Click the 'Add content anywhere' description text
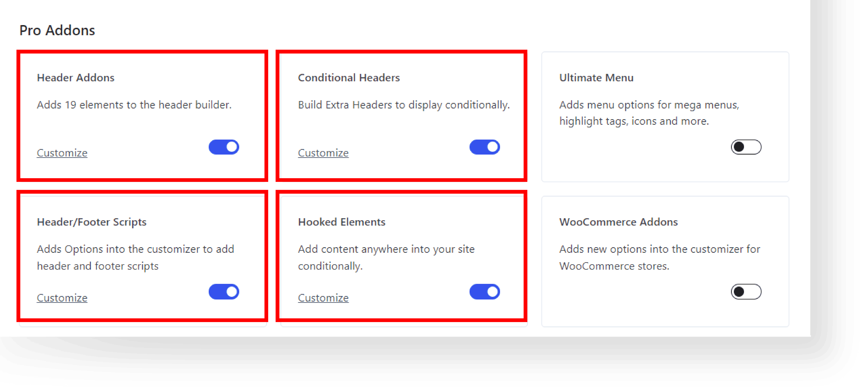The height and width of the screenshot is (389, 868). (x=386, y=258)
